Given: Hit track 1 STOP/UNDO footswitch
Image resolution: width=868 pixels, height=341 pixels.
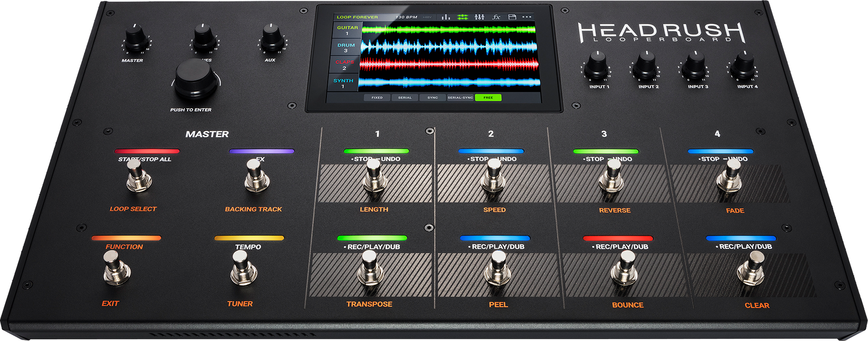Looking at the screenshot, I should 375,176.
